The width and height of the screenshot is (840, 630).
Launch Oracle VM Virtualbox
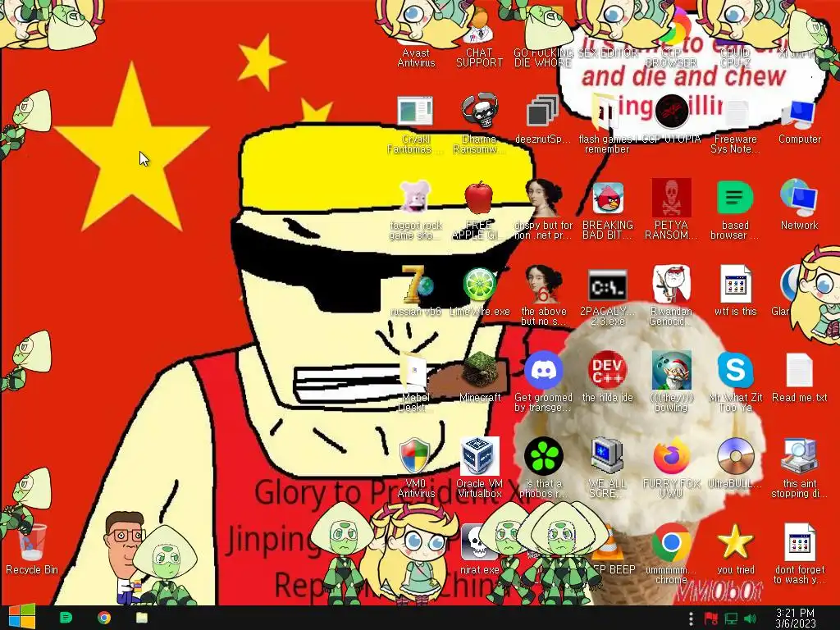click(479, 468)
